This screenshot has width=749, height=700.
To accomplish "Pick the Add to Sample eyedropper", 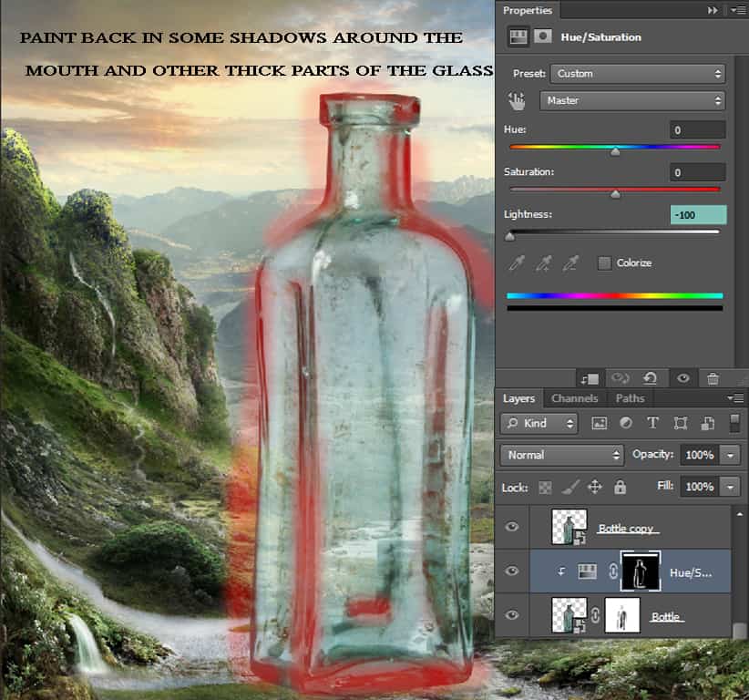I will 544,262.
